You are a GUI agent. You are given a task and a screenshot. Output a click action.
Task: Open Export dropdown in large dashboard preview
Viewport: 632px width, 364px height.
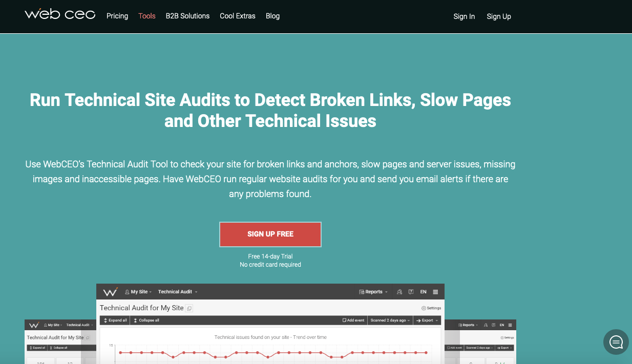click(x=427, y=320)
